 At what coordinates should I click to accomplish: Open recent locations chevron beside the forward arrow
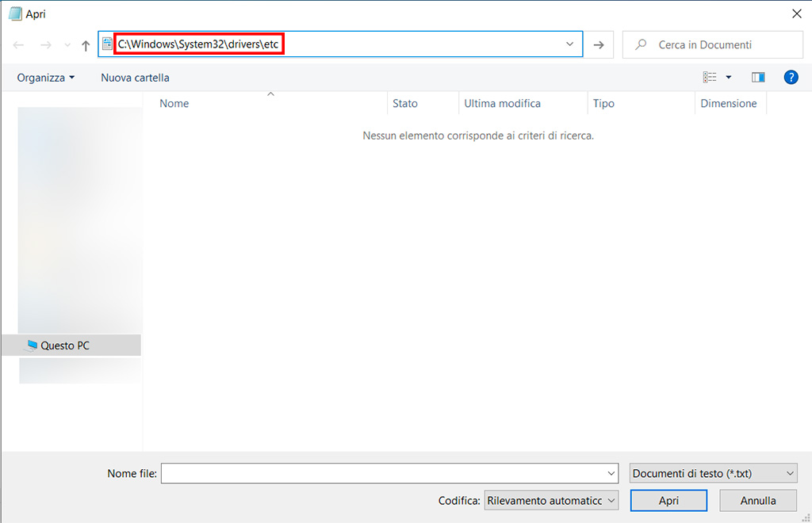pos(67,45)
